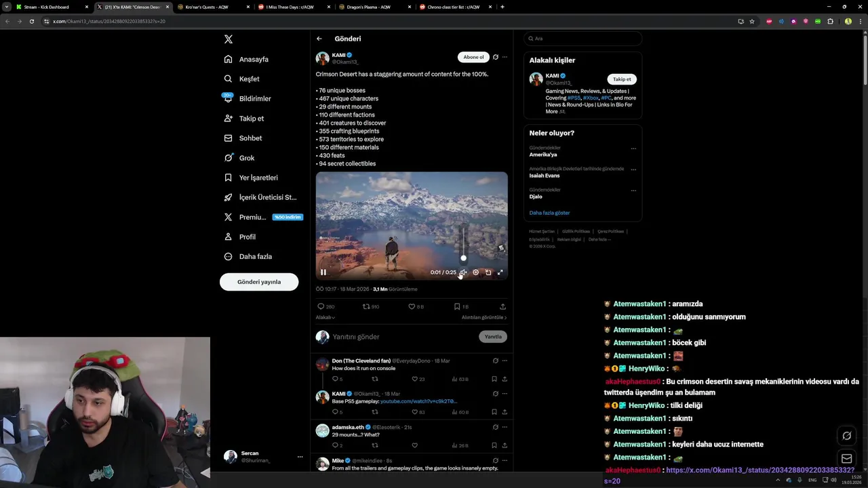The image size is (868, 488).
Task: Open more options on adamska.eth's reply
Action: [505, 427]
